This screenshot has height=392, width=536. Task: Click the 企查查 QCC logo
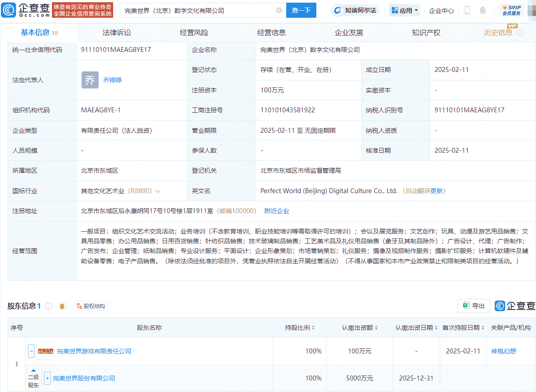pyautogui.click(x=24, y=9)
